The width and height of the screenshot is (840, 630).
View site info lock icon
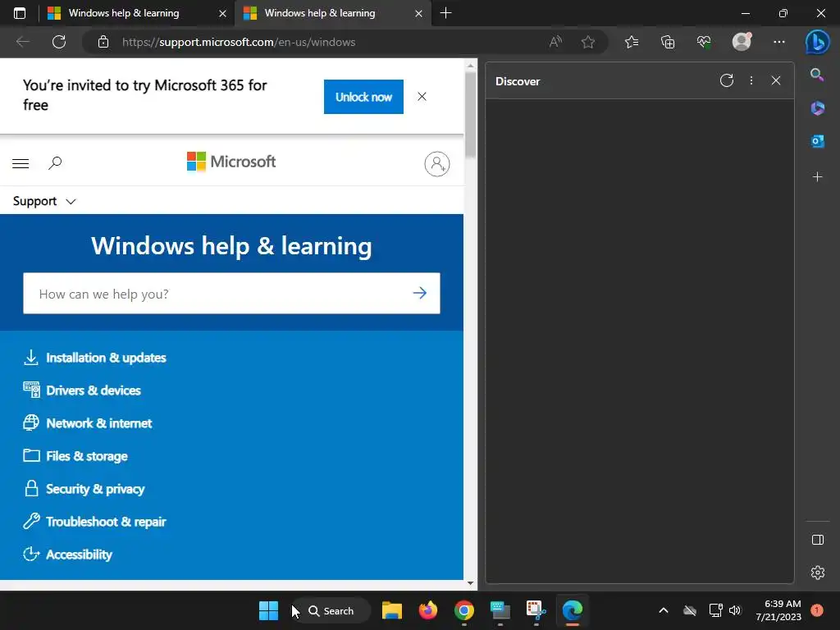[x=103, y=42]
